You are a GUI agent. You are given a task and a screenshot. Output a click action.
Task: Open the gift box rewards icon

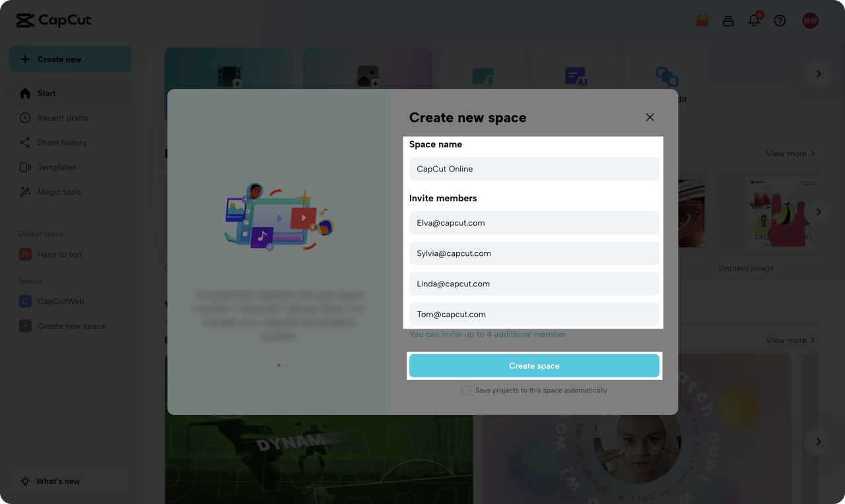click(702, 20)
